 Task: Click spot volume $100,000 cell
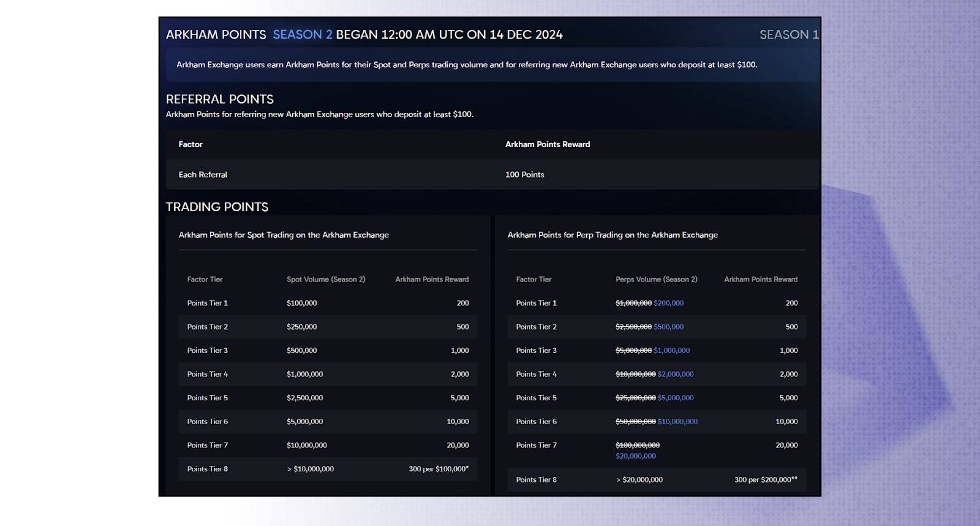pos(302,303)
